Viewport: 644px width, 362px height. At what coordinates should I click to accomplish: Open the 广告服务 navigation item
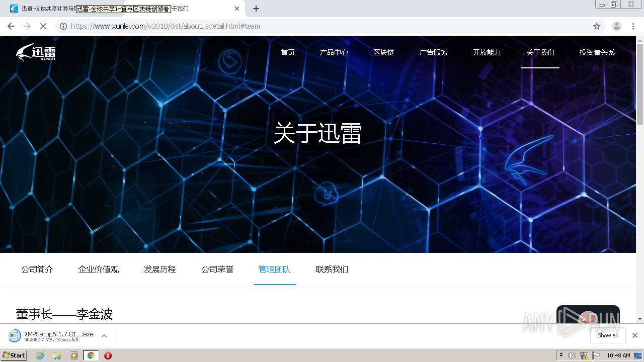click(x=434, y=52)
